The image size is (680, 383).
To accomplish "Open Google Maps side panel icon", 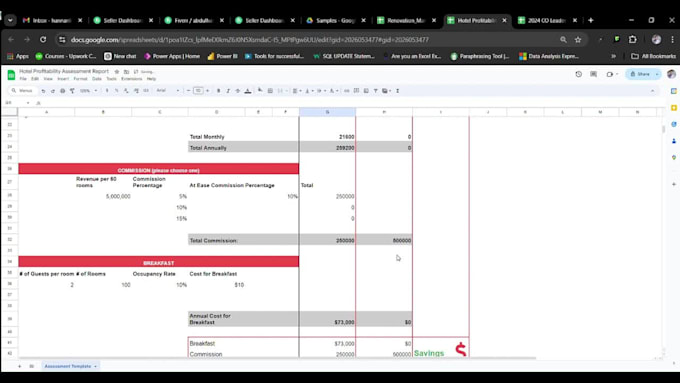I will click(673, 157).
